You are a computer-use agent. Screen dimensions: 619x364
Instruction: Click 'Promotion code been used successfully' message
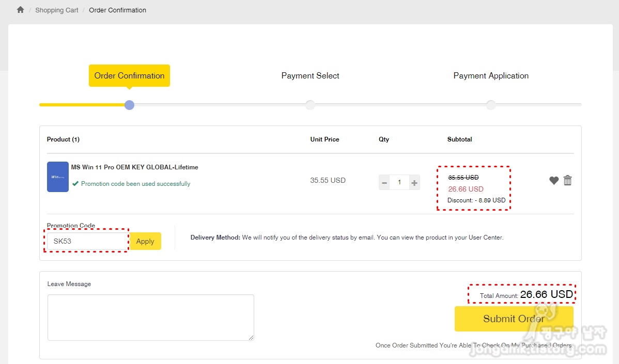point(136,184)
